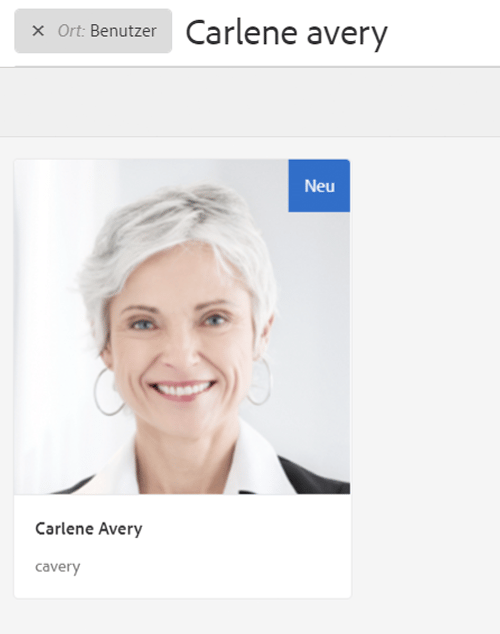Click the empty gray bar below the search field

pyautogui.click(x=250, y=102)
